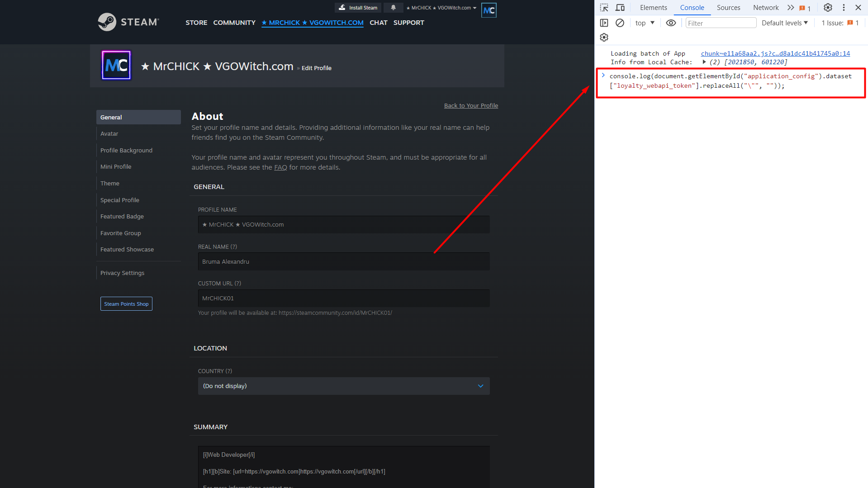Open the 1 Issue link
Screen dimensions: 868x488
click(x=840, y=23)
